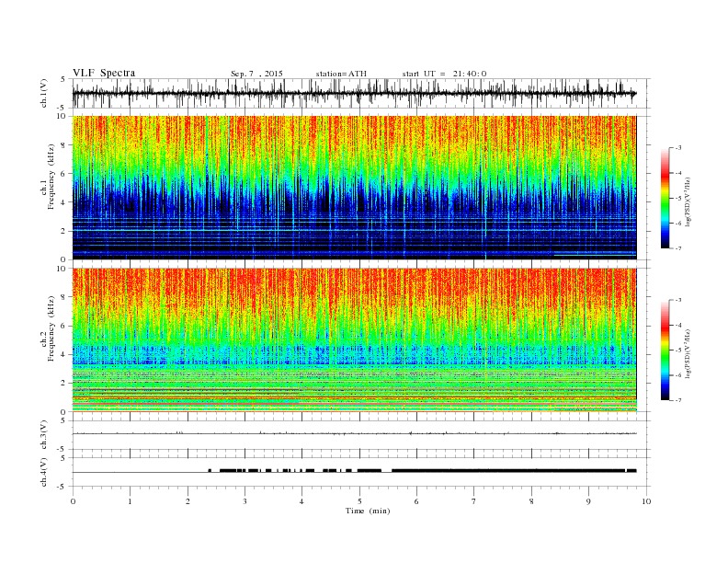The image size is (728, 563).
Task: Click the ch.1 'Frequency (kHz)' axis label
Action: coord(51,177)
